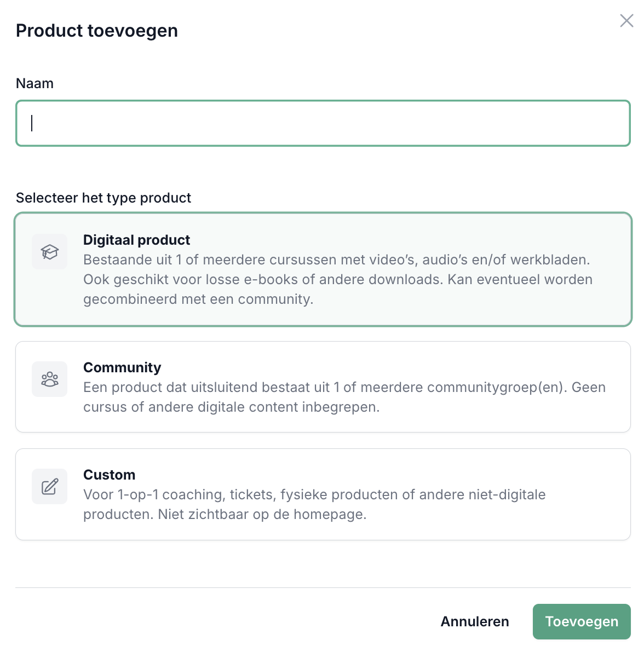
Task: Choose the Community product type card
Action: [x=323, y=387]
